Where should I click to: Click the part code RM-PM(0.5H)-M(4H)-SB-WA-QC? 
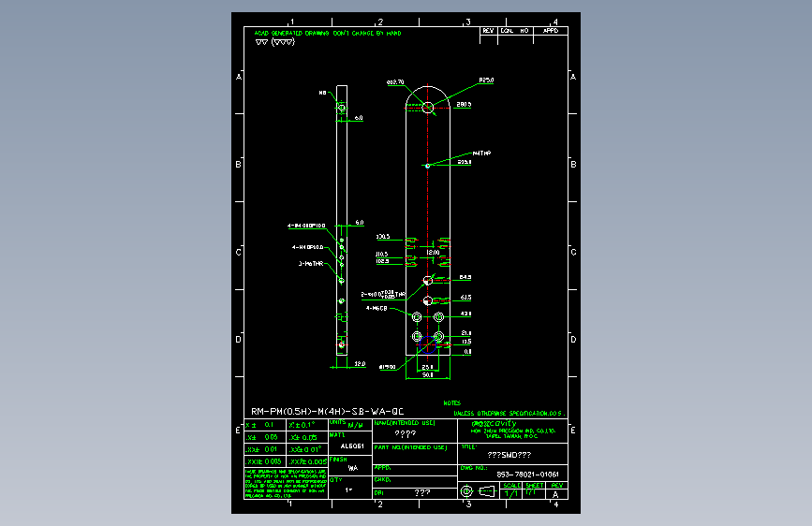[327, 412]
